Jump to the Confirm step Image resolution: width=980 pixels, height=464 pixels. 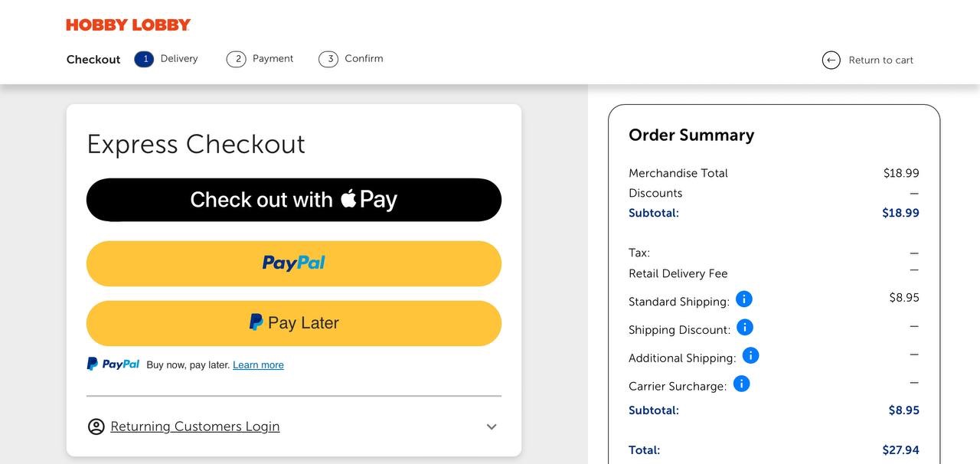click(351, 59)
